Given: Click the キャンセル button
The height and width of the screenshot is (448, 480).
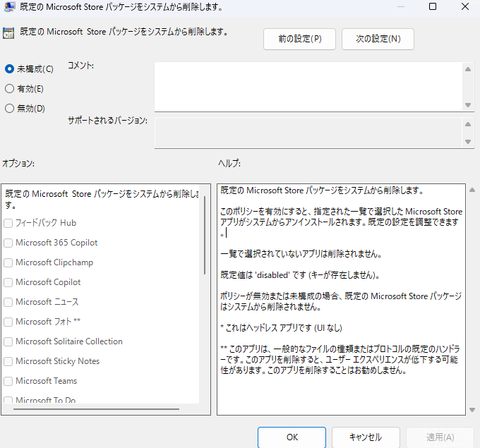Looking at the screenshot, I should coord(366,437).
